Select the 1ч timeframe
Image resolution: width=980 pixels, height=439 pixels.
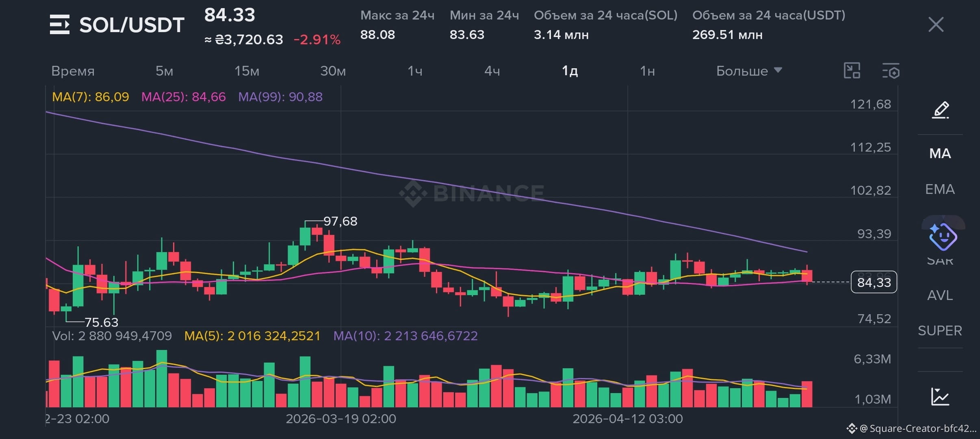tap(415, 71)
